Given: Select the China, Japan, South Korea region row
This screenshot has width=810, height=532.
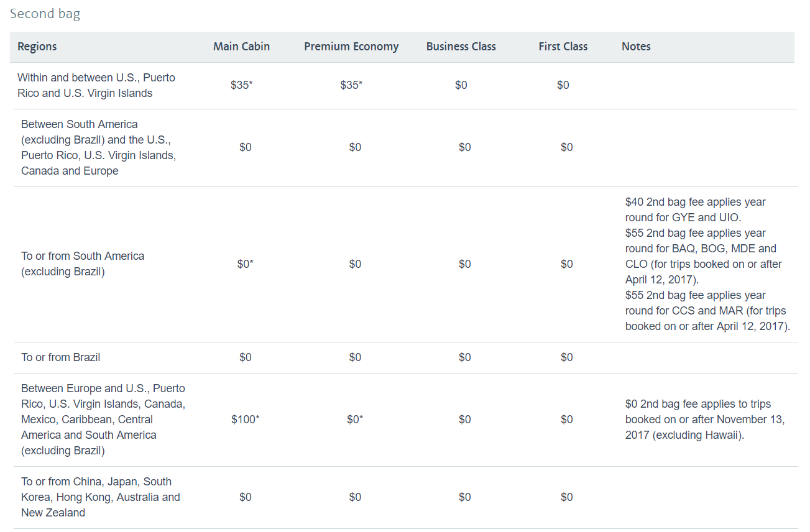Looking at the screenshot, I should coord(100,497).
